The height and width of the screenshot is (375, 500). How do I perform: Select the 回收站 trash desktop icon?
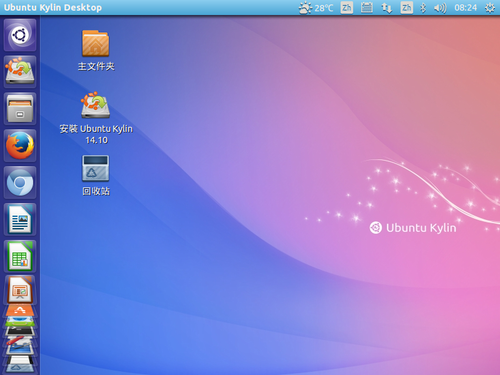96,175
